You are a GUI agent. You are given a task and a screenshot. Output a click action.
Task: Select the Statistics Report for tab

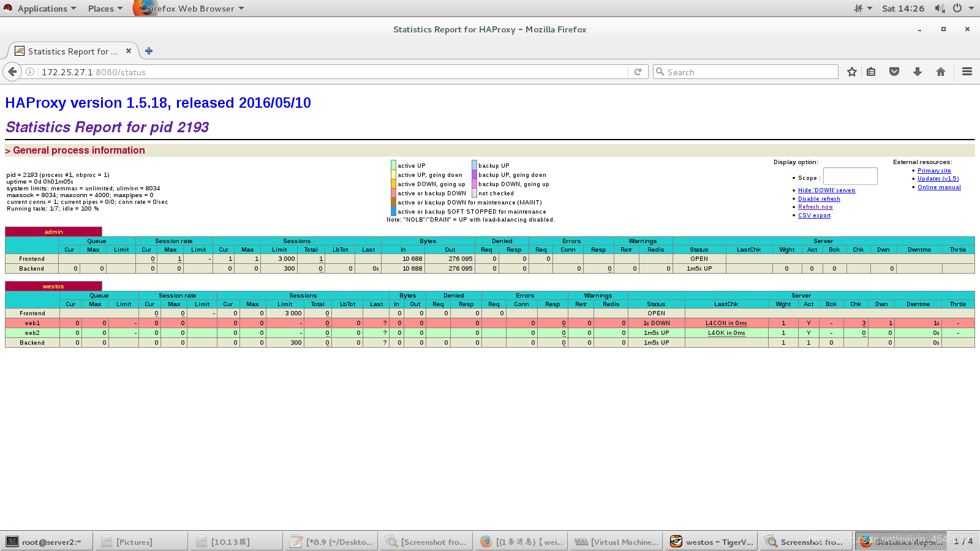click(x=73, y=51)
